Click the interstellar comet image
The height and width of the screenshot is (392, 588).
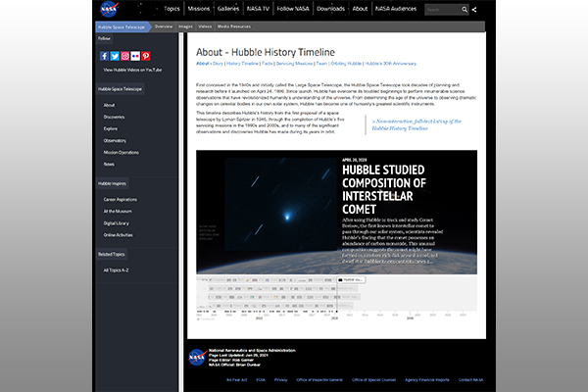click(x=280, y=204)
